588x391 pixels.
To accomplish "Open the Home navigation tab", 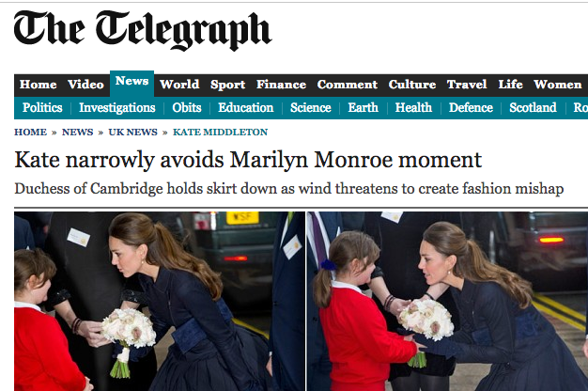I will click(x=38, y=85).
